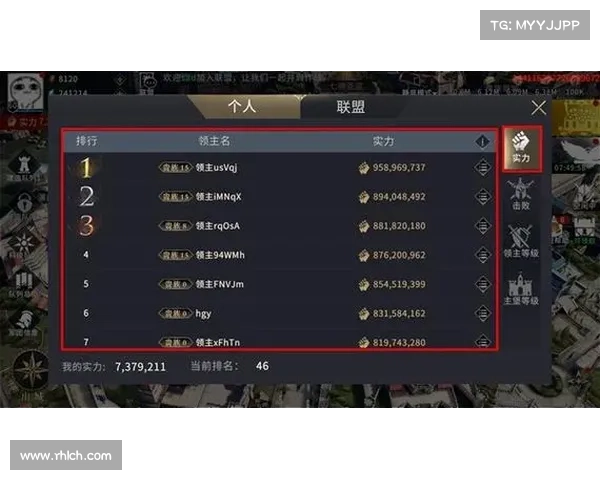Open detail menu icon for 领主iMNqX
The width and height of the screenshot is (600, 480).
(x=483, y=196)
